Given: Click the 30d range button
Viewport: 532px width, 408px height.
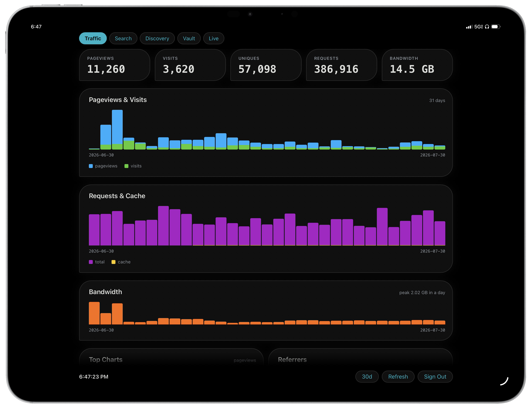Looking at the screenshot, I should (x=367, y=376).
